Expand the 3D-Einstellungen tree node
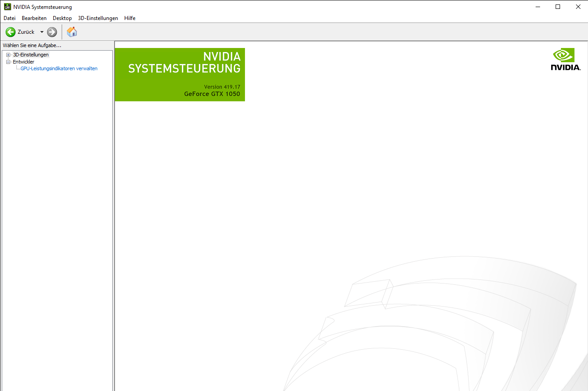Image resolution: width=588 pixels, height=391 pixels. click(x=8, y=55)
